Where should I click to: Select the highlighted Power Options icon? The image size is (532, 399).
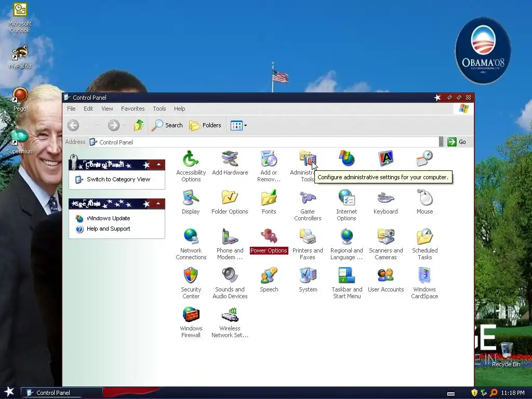point(269,241)
